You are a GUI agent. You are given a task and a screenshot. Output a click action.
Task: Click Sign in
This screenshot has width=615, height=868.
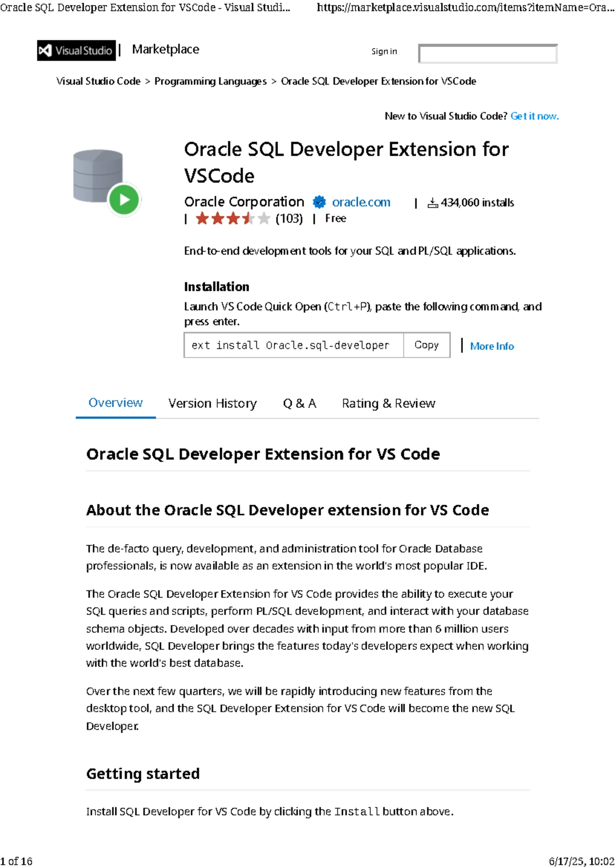(x=384, y=51)
